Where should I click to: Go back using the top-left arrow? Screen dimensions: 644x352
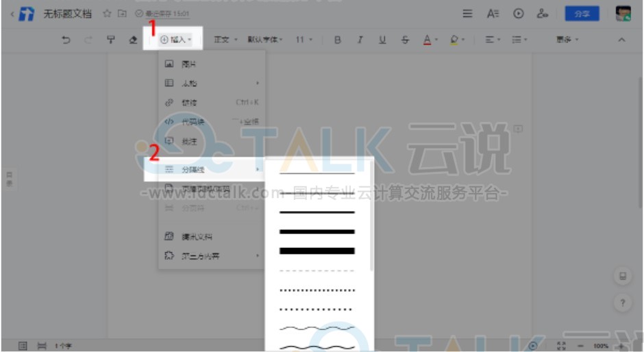click(x=12, y=14)
